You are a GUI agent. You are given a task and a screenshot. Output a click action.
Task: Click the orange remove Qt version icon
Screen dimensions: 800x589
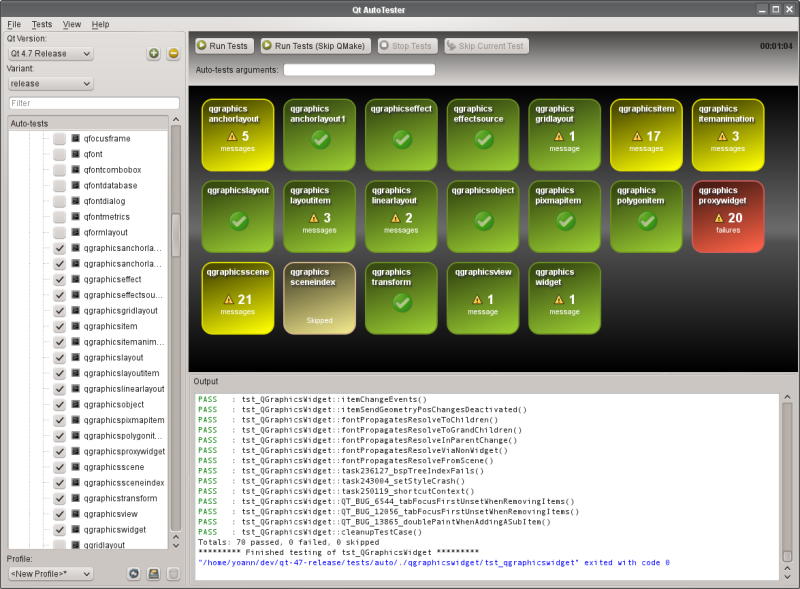pyautogui.click(x=173, y=54)
